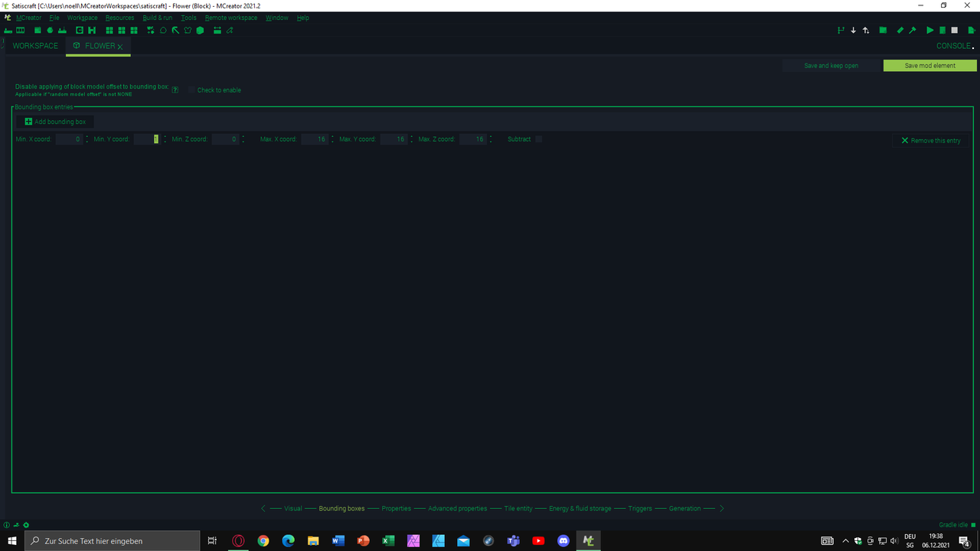Go to the Triggers page step
Viewport: 980px width, 551px height.
640,508
